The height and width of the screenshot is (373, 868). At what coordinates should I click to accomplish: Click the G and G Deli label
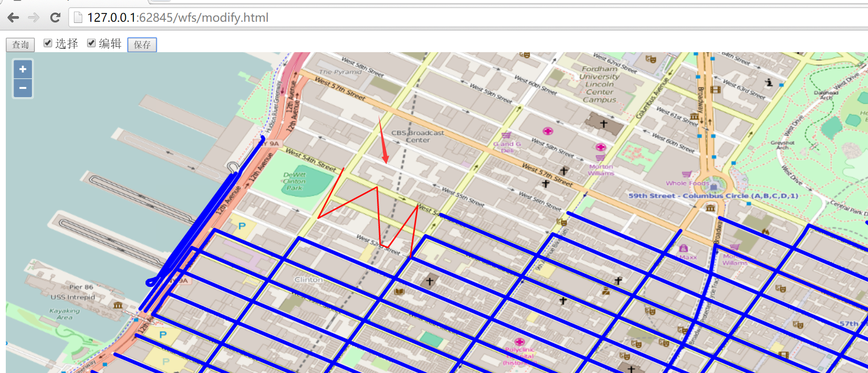[x=507, y=147]
